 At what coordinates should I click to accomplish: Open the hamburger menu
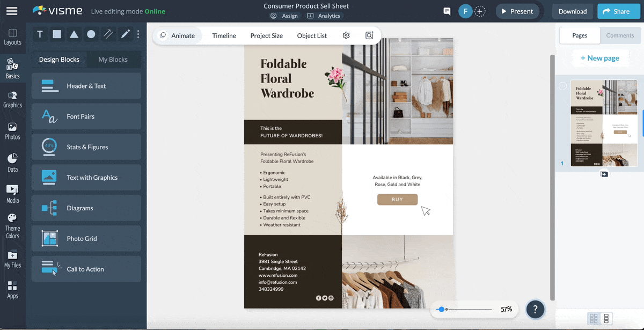[x=12, y=10]
